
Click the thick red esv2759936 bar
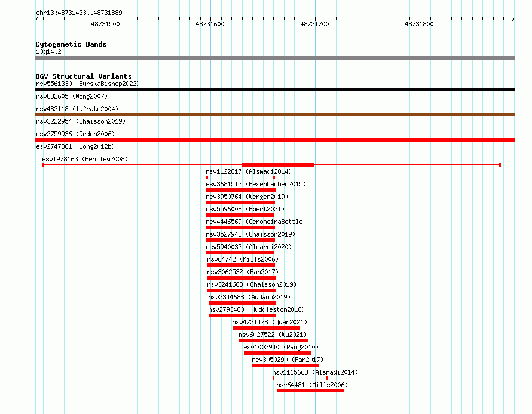tap(275, 140)
